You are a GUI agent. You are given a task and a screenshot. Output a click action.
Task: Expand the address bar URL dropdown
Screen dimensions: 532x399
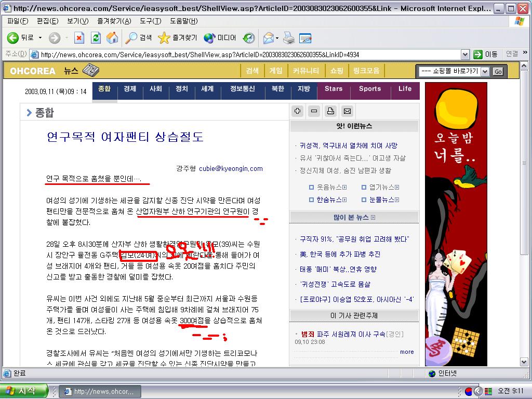point(465,54)
